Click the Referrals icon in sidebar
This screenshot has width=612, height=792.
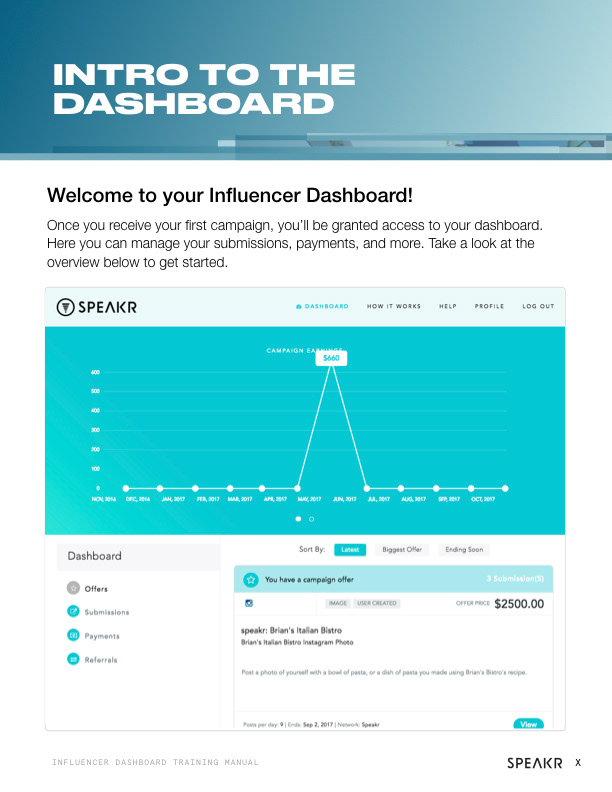click(73, 659)
